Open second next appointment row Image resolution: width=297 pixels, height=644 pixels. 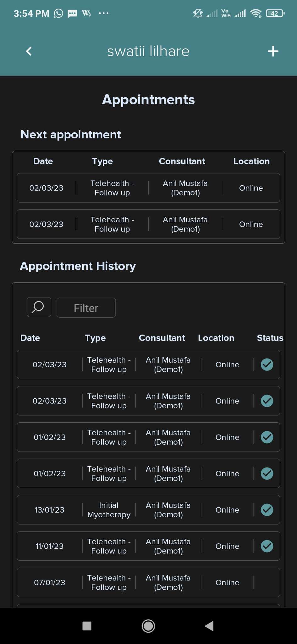pos(148,224)
